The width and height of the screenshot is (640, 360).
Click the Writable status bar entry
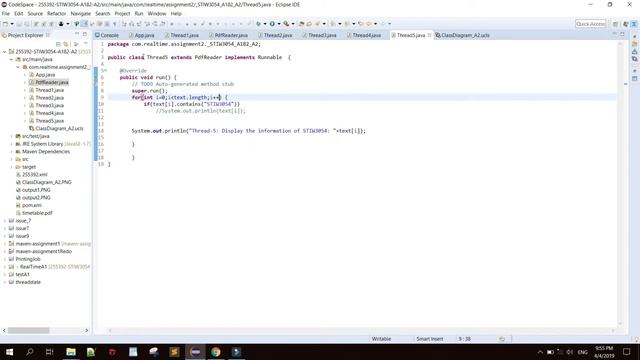click(x=381, y=339)
